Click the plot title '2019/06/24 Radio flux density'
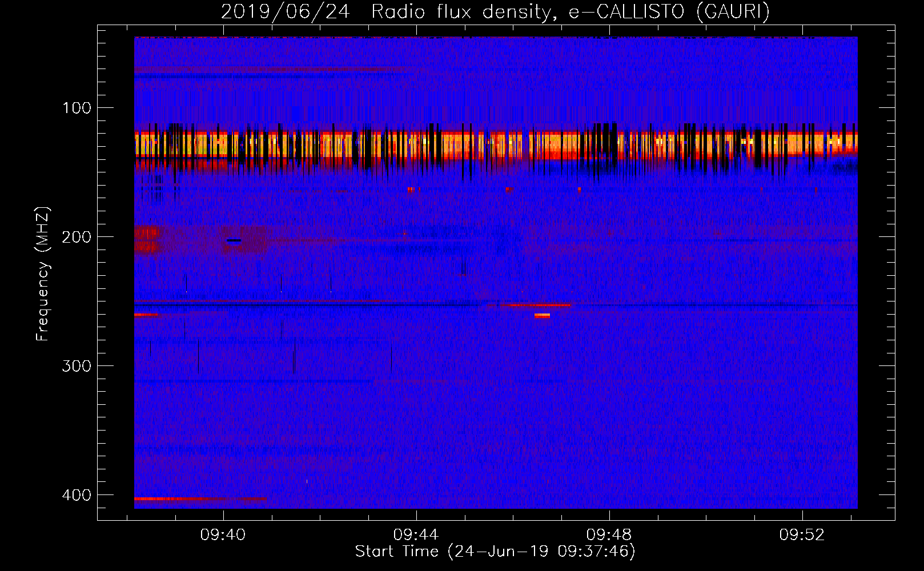Viewport: 924px width, 571px height. pos(495,11)
